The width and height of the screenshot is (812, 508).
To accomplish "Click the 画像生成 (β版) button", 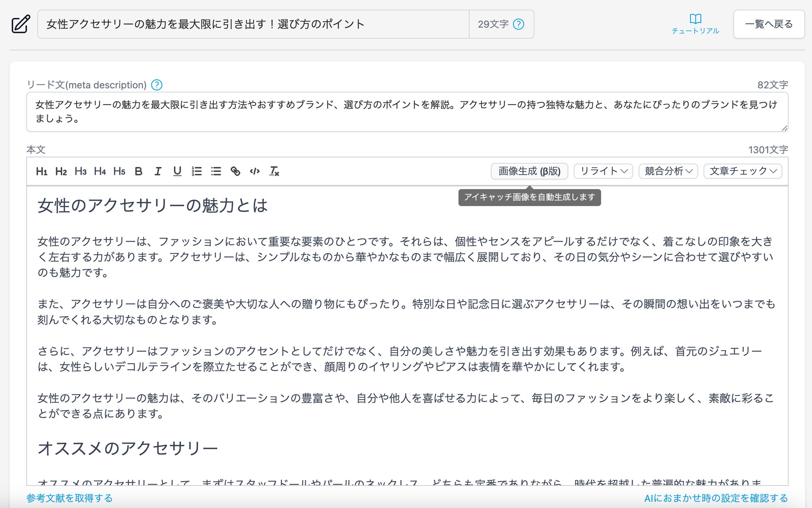I will 529,171.
